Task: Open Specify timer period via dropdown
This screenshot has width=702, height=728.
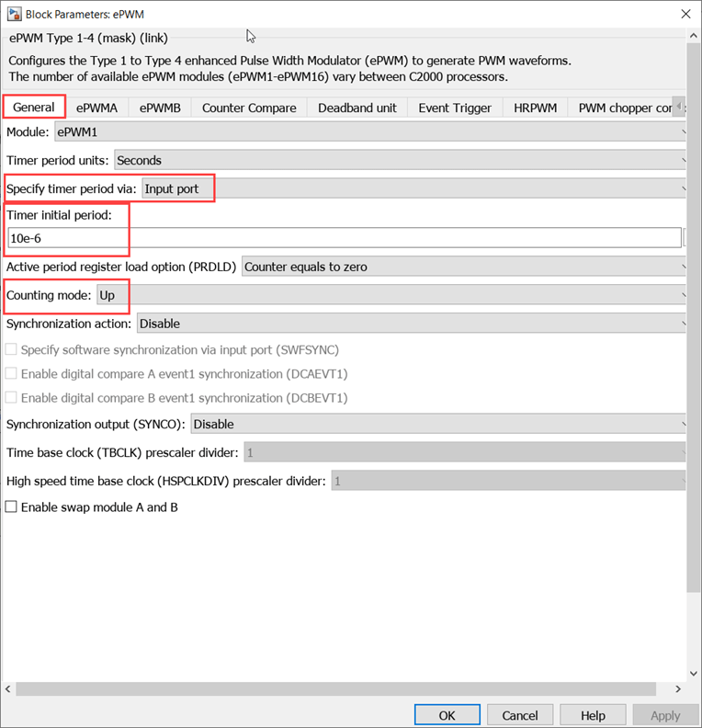Action: [413, 188]
